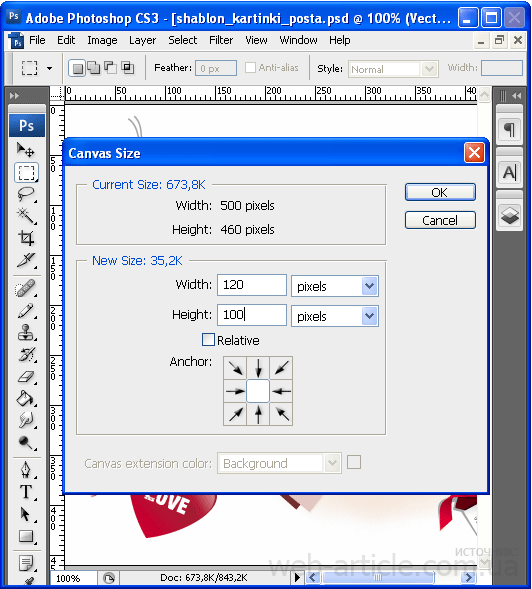Open the File menu
The width and height of the screenshot is (532, 589).
[37, 40]
